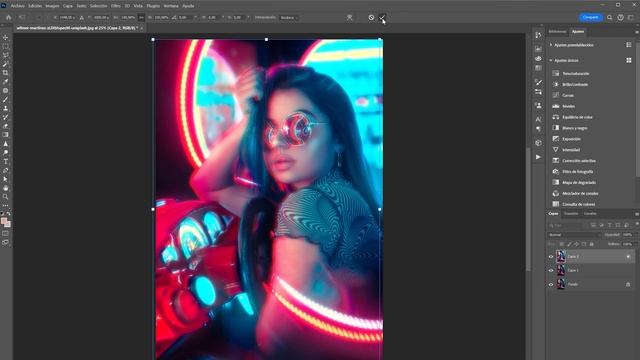Add a Brillo/contraste adjustment

click(x=576, y=84)
